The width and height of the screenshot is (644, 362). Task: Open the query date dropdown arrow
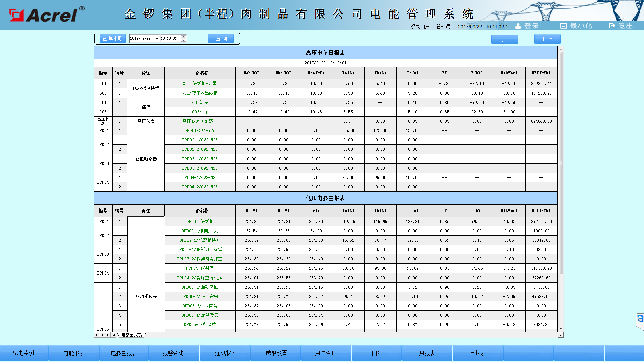click(157, 39)
